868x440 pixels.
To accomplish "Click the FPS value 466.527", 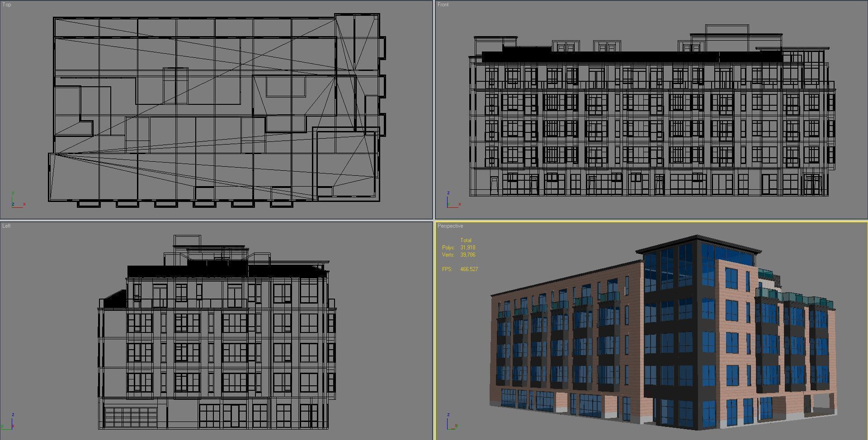I will click(469, 269).
